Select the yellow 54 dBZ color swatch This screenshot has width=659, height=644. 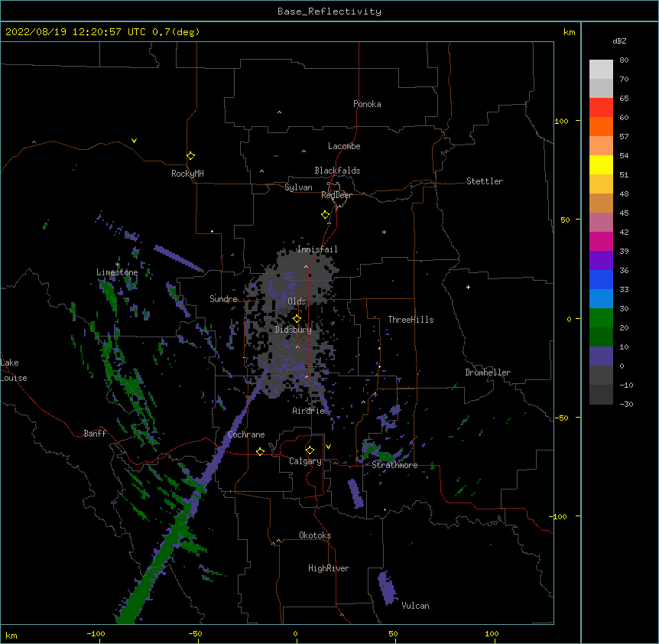click(601, 164)
